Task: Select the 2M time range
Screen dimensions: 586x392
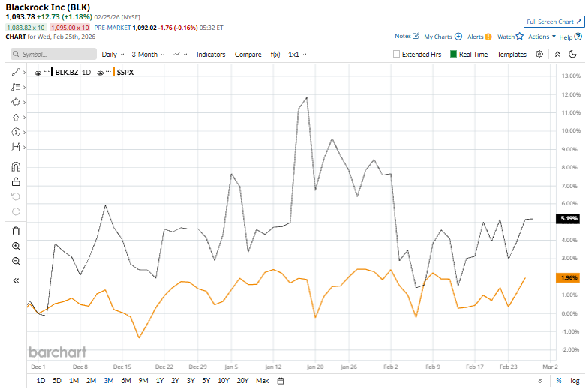Action: (x=92, y=381)
